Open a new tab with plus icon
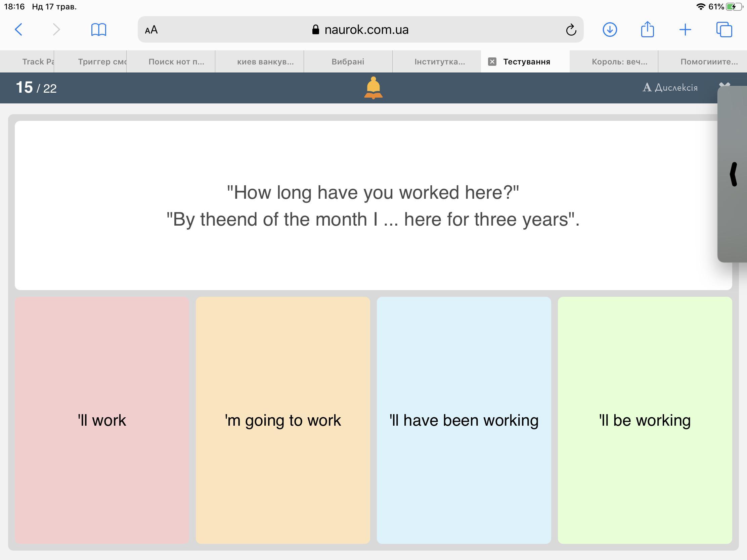The image size is (747, 560). pyautogui.click(x=685, y=30)
